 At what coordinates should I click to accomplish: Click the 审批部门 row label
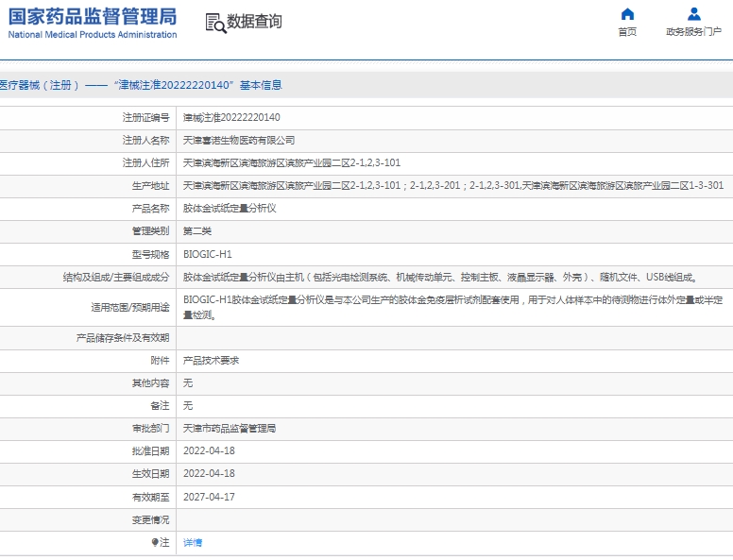point(150,428)
